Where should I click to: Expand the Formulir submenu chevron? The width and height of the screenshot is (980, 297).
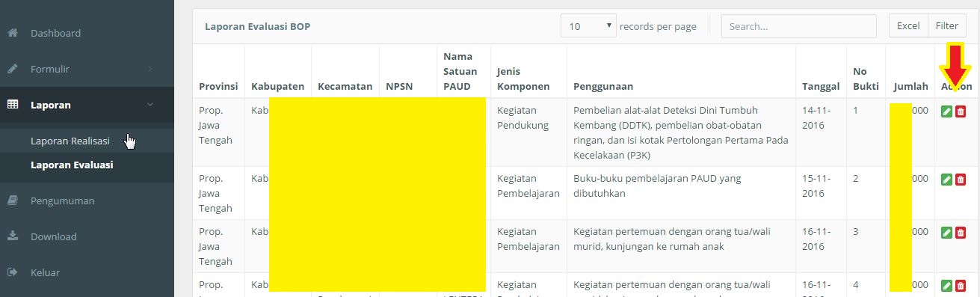150,69
